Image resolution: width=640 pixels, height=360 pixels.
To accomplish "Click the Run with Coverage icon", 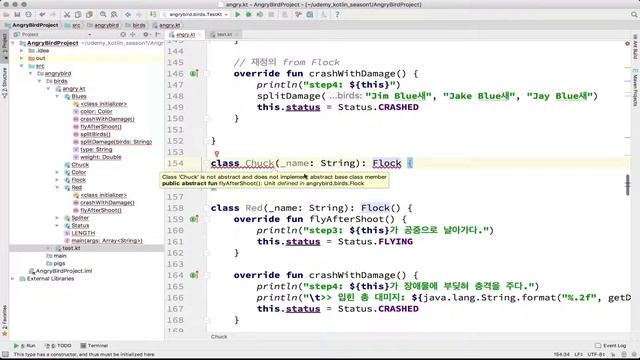I will coord(260,15).
